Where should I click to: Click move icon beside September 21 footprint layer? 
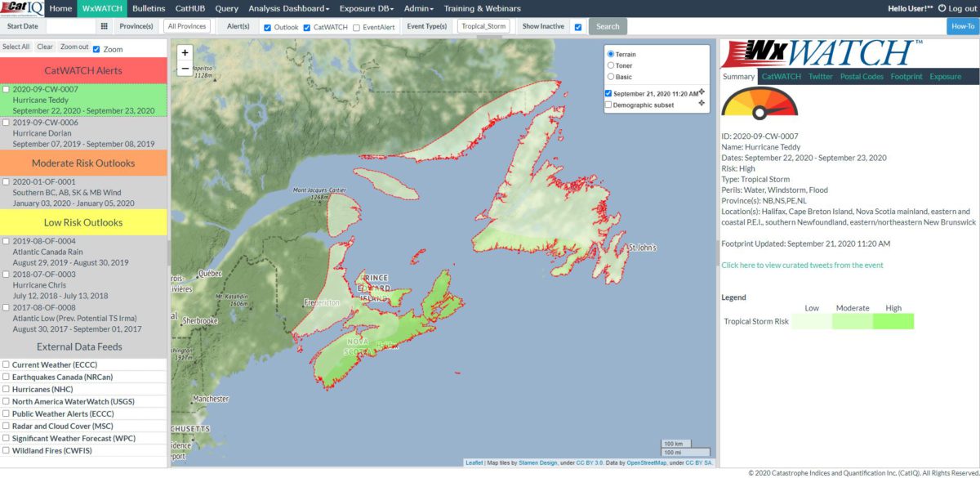click(702, 92)
